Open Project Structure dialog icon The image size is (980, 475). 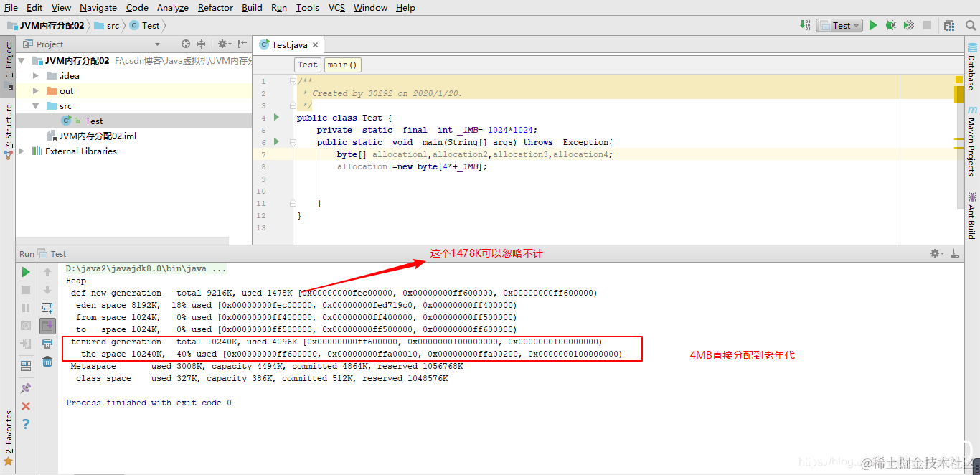click(949, 25)
